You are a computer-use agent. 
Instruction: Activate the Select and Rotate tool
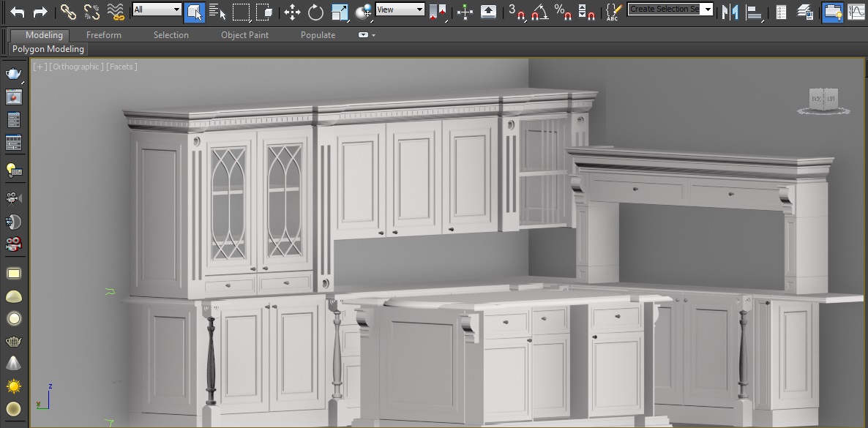click(315, 12)
